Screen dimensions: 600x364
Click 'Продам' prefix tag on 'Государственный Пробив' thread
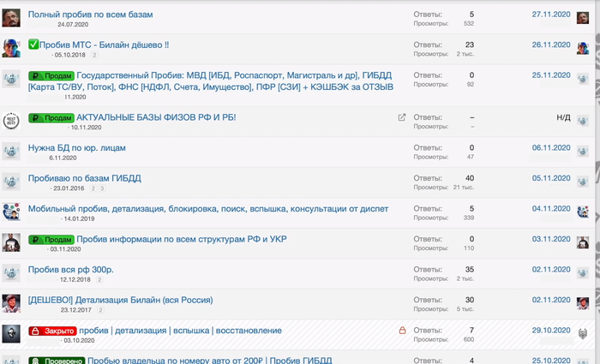(x=51, y=75)
